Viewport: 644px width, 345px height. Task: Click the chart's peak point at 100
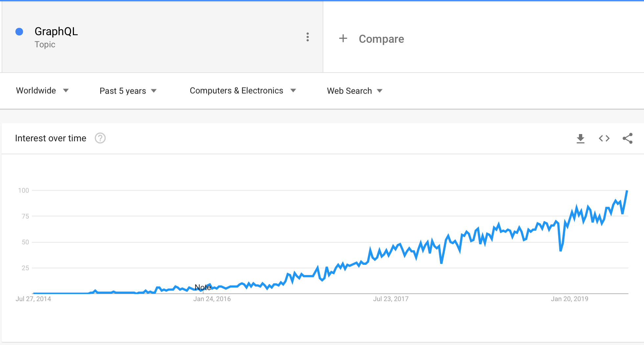point(627,191)
